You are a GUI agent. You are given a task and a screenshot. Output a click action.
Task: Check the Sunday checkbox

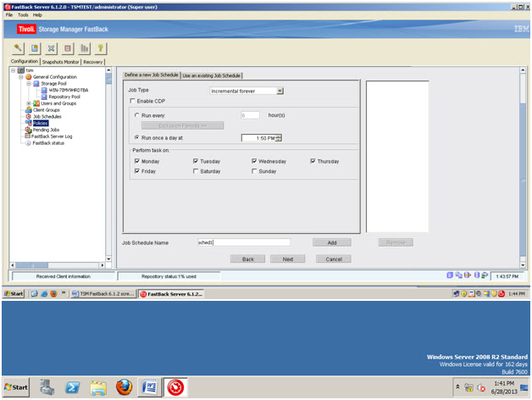pyautogui.click(x=254, y=171)
